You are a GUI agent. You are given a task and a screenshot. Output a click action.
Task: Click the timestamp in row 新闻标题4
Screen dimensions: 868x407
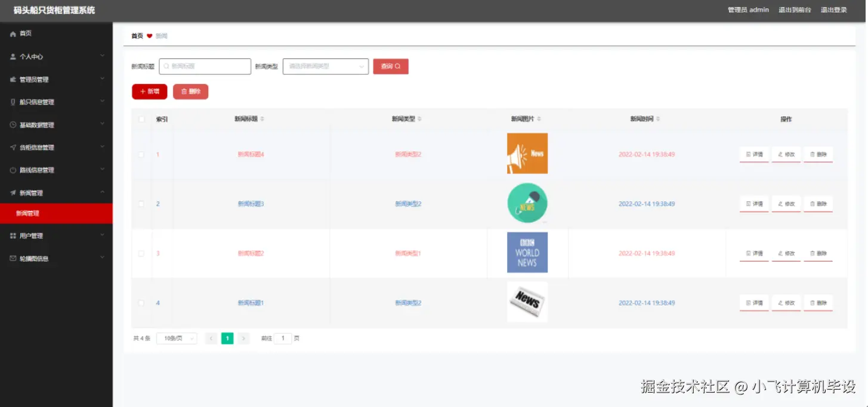[x=647, y=154]
